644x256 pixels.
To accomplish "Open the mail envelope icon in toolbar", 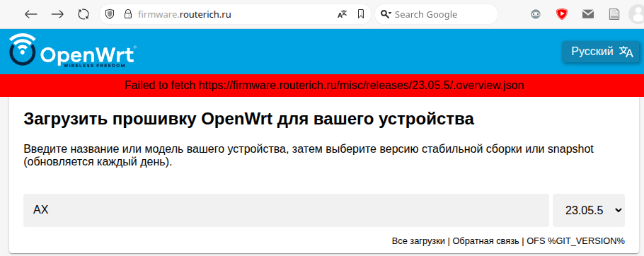I will (x=587, y=14).
